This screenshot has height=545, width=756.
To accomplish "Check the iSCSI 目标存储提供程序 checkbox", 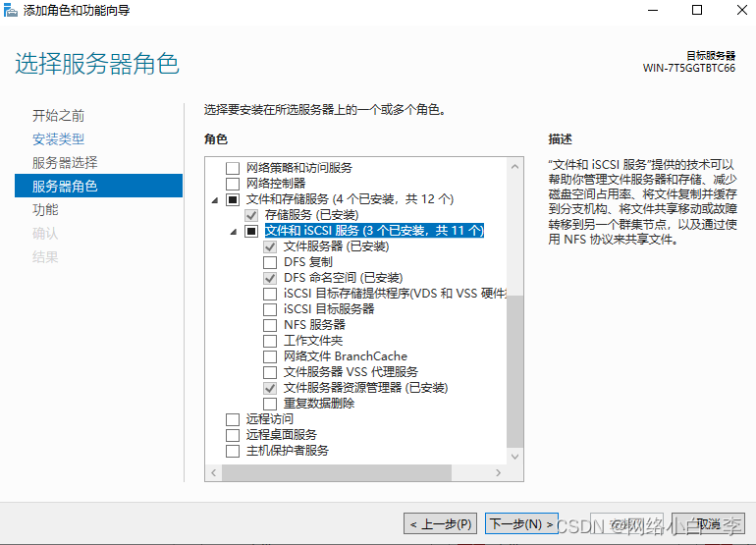I will (x=270, y=294).
